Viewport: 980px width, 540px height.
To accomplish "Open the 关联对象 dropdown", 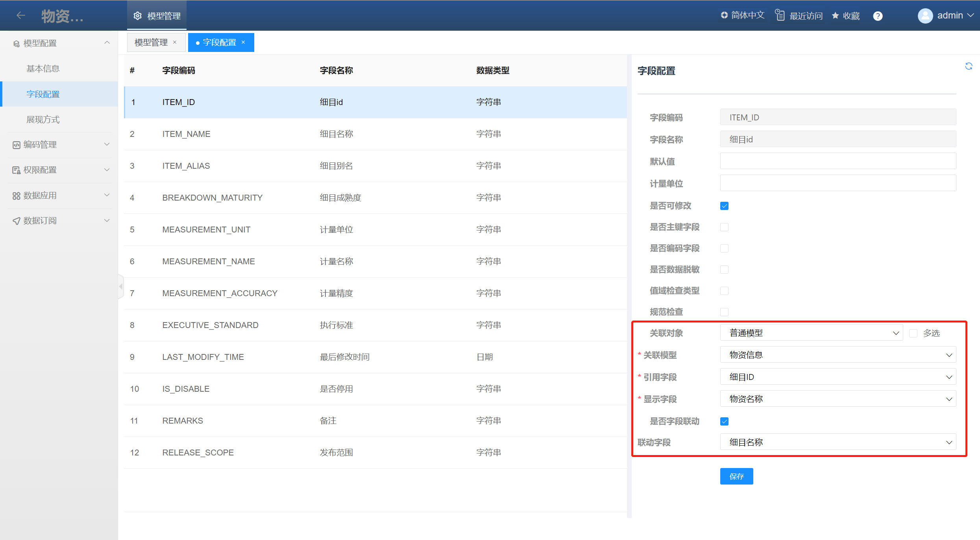I will 811,333.
